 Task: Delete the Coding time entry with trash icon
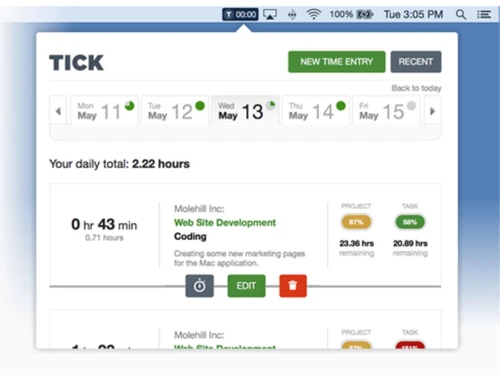tap(293, 286)
